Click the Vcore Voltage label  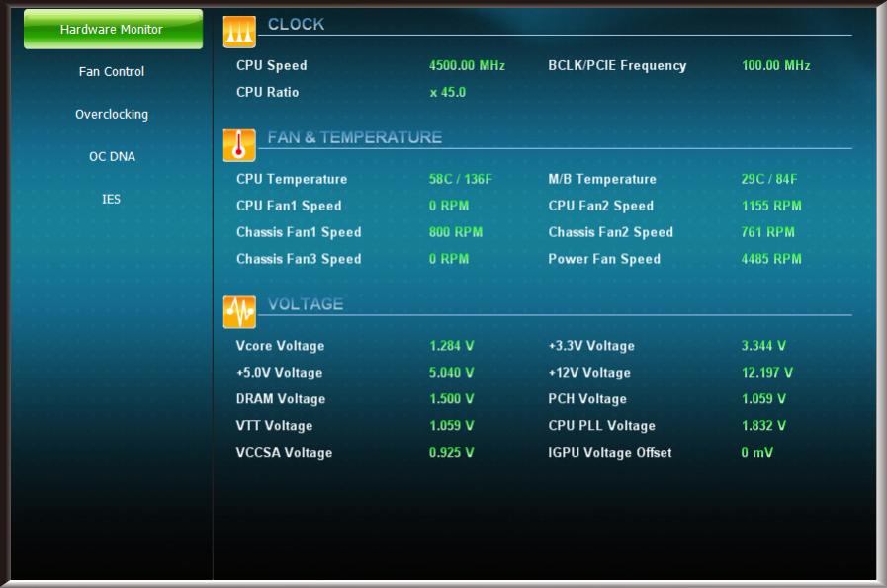[280, 346]
